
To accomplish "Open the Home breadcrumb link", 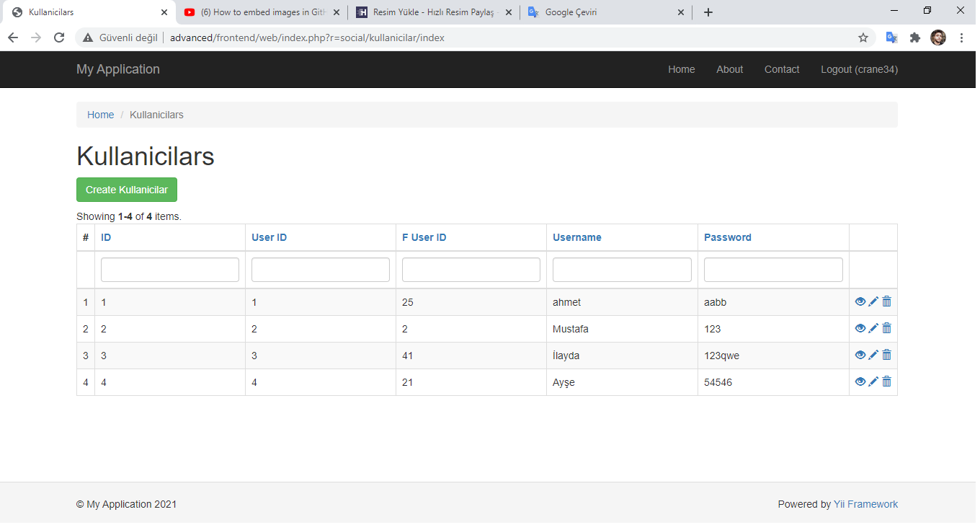I will coord(101,115).
